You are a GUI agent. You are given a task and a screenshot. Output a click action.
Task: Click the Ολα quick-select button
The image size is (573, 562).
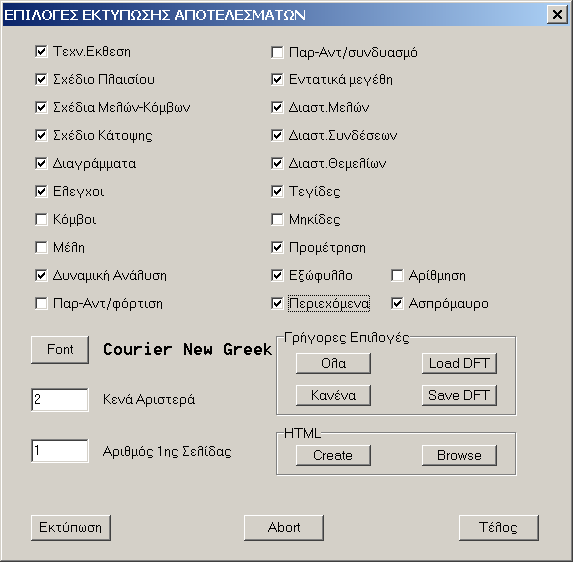coord(333,363)
